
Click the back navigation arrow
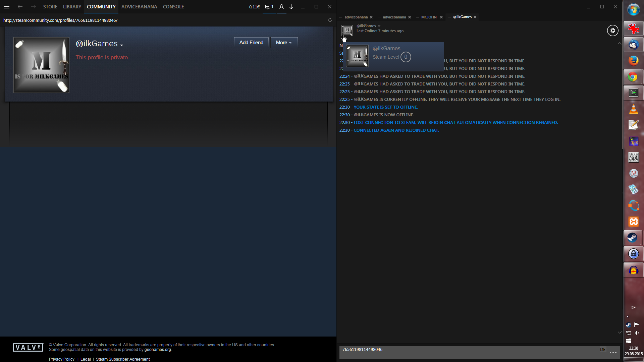[20, 7]
